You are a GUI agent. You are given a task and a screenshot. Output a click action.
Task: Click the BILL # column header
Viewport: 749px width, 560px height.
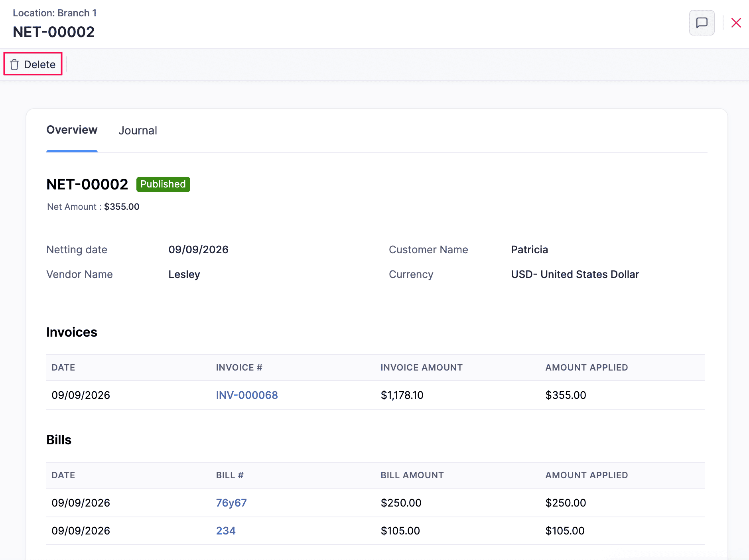click(x=230, y=475)
